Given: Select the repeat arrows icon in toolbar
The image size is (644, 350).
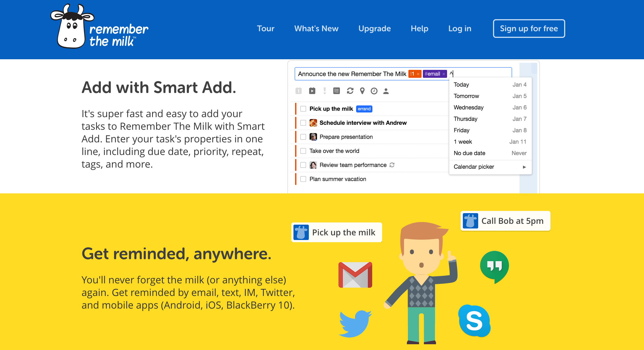Looking at the screenshot, I should 350,91.
